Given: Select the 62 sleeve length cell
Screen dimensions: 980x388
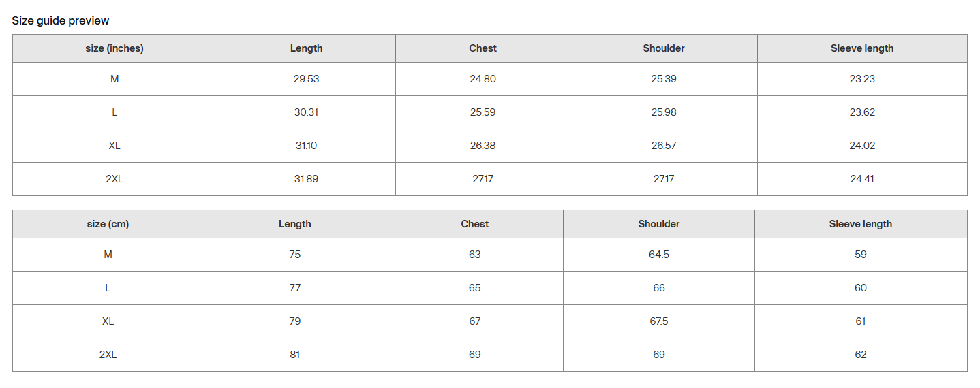Looking at the screenshot, I should click(860, 355).
